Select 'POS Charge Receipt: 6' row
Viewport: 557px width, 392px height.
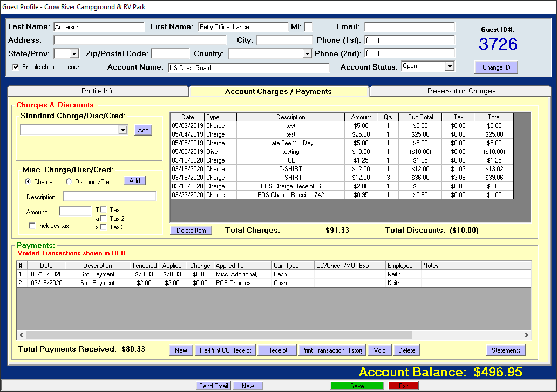point(342,186)
